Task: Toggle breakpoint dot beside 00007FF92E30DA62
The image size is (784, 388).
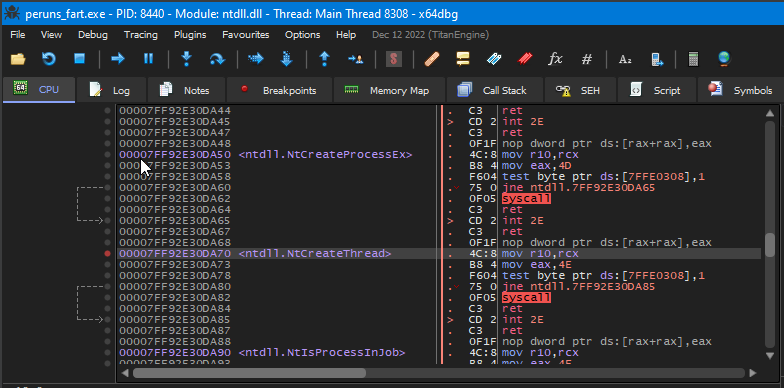Action: [108, 198]
